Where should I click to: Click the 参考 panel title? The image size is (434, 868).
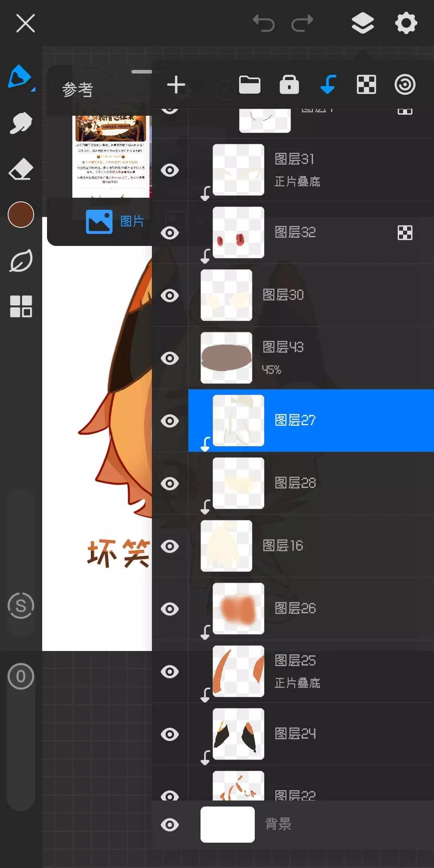click(x=78, y=89)
